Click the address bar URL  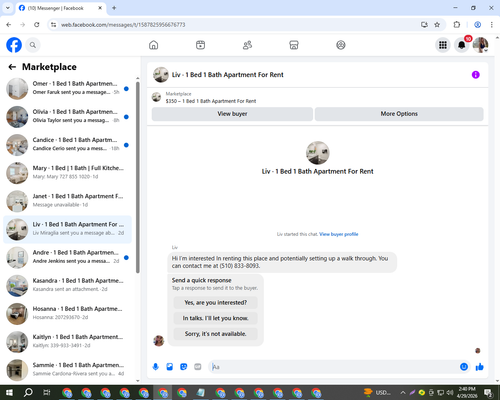(123, 25)
